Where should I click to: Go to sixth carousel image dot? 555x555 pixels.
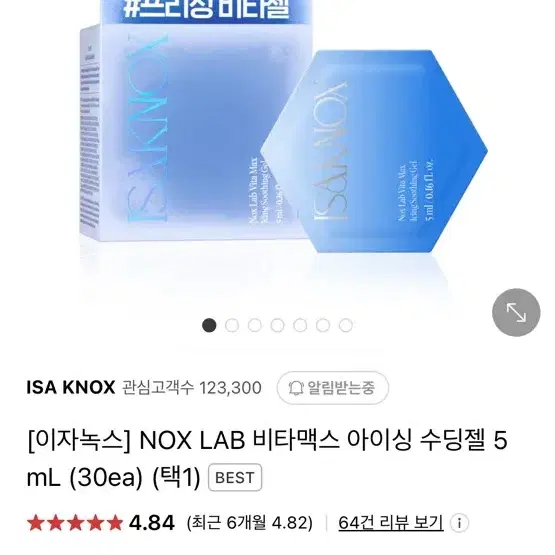(323, 325)
